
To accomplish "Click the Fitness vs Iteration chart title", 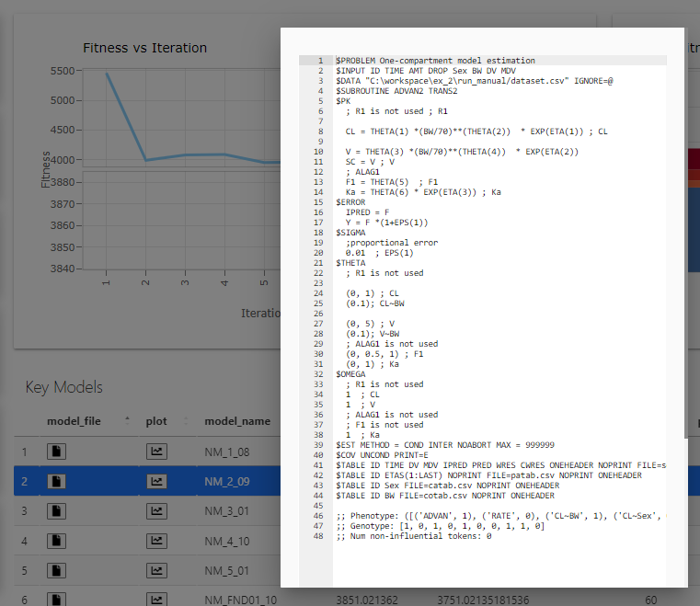I will click(x=144, y=48).
